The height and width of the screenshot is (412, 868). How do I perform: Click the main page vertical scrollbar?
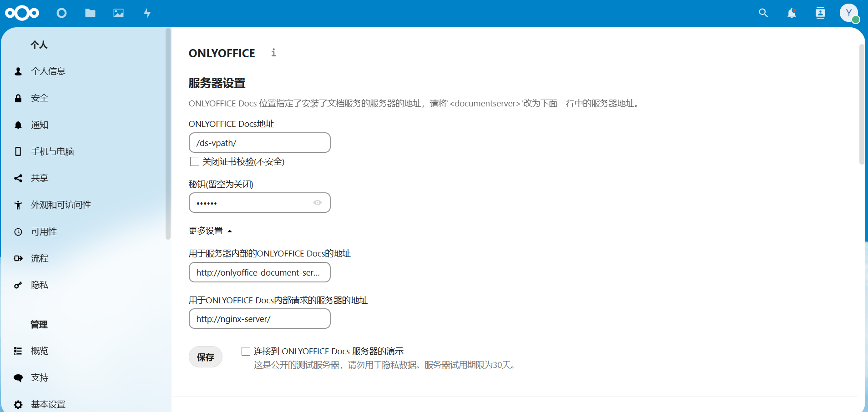coord(862,105)
